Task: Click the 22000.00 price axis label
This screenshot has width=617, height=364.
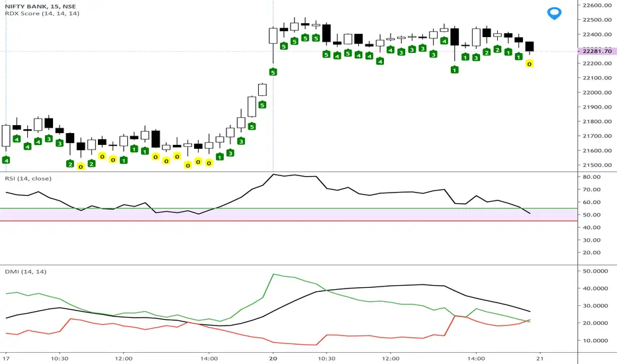Action: (597, 93)
